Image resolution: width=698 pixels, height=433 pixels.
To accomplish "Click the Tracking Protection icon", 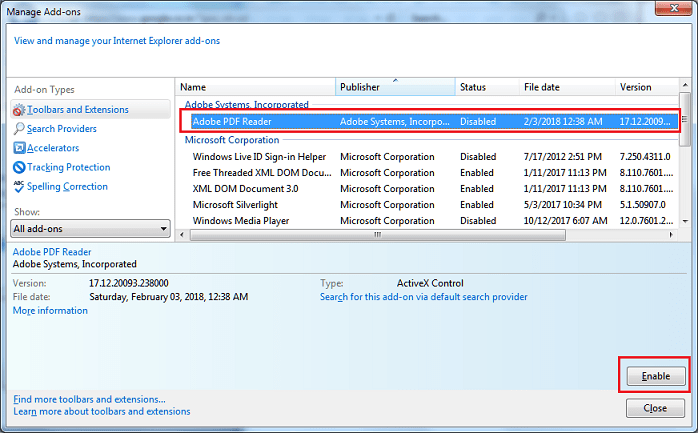I will pyautogui.click(x=19, y=167).
